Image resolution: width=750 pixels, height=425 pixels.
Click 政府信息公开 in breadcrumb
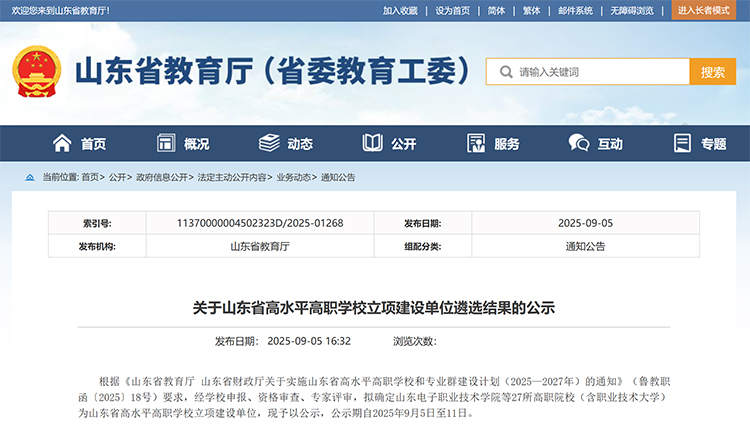tap(162, 177)
